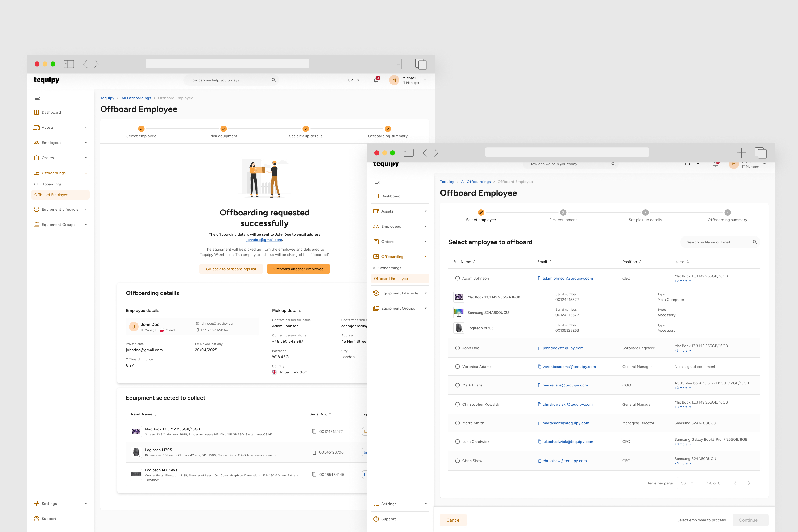Viewport: 798px width, 532px height.
Task: Click the Cancel button
Action: click(453, 520)
